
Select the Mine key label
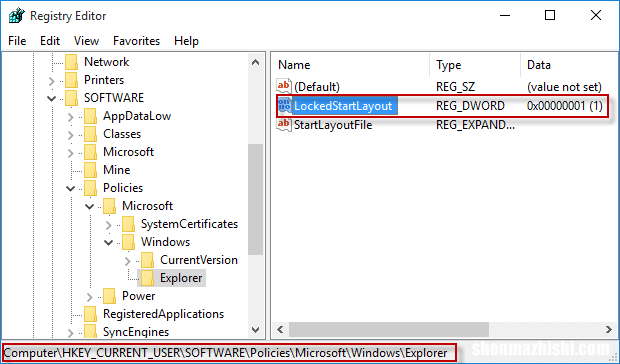click(x=117, y=170)
